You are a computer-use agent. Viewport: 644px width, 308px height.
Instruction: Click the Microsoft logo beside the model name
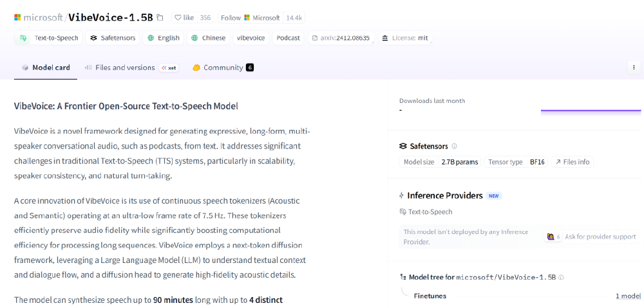coord(19,18)
